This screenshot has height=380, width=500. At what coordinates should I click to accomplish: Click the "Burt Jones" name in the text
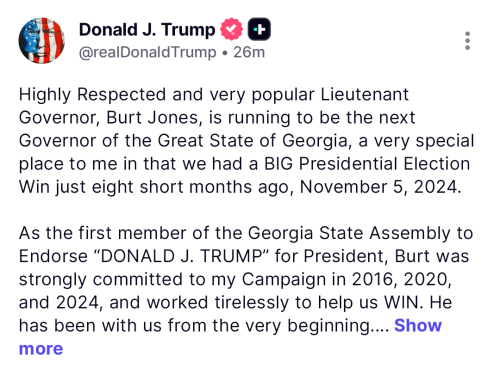(153, 118)
